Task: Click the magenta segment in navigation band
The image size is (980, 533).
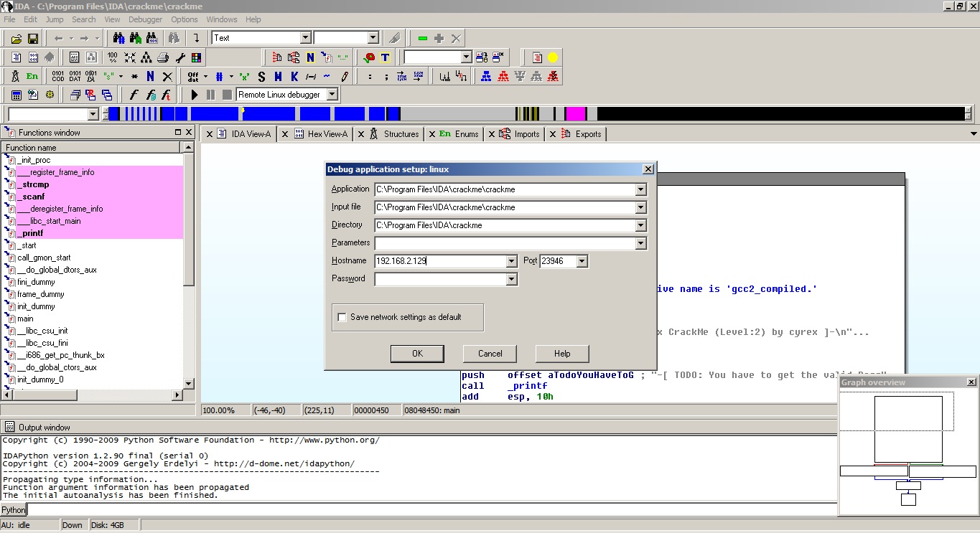Action: 576,113
